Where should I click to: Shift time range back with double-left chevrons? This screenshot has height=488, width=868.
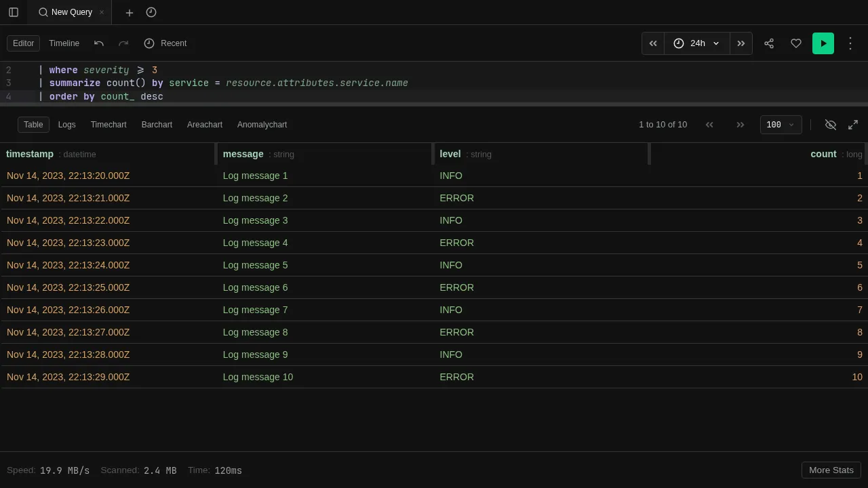[x=652, y=43]
